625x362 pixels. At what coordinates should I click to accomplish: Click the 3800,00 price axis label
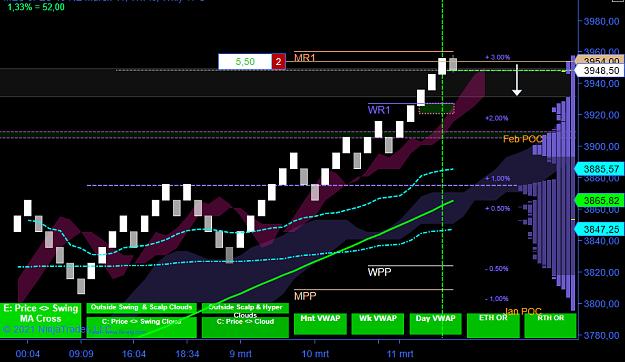point(601,304)
